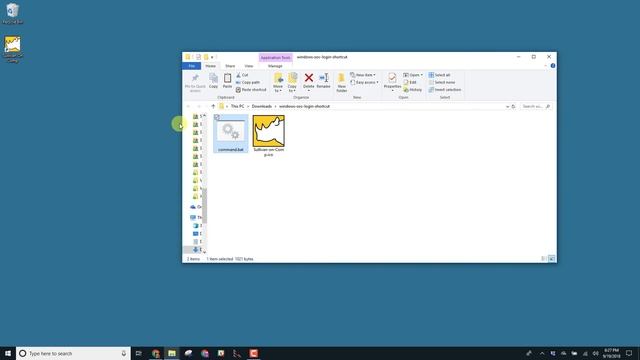Switch to large icons view in status bar

tap(551, 259)
